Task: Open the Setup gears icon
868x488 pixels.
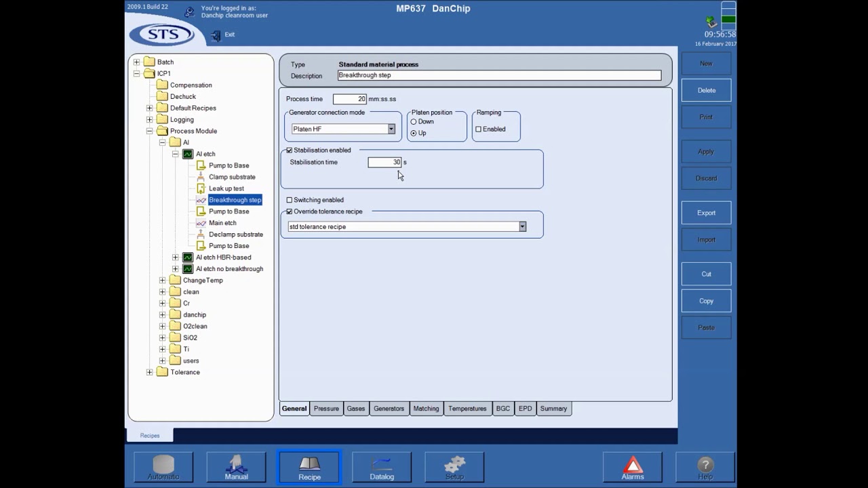Action: (x=454, y=467)
